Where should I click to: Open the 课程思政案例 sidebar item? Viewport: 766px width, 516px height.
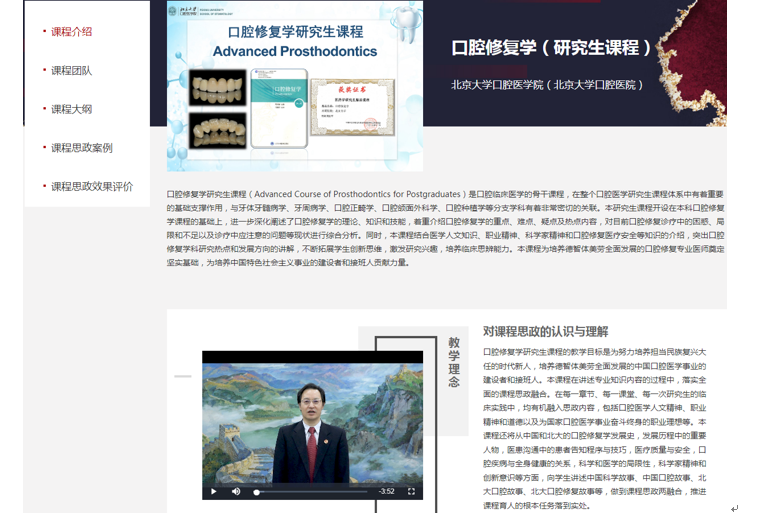pos(82,148)
